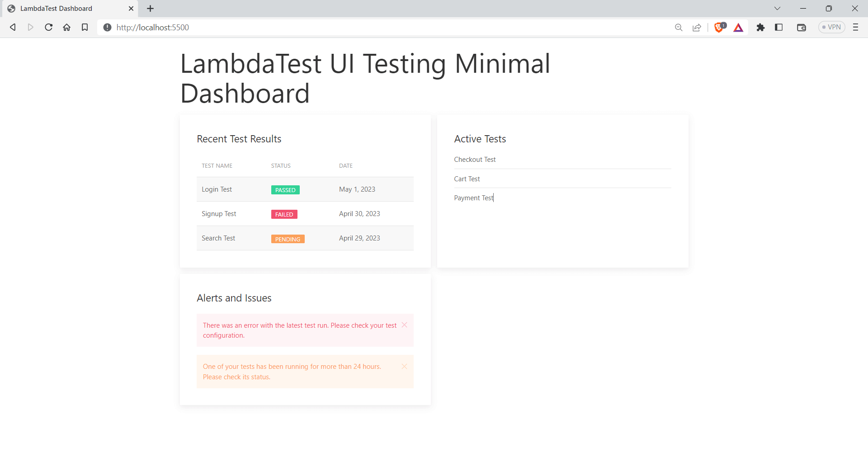This screenshot has height=457, width=868.
Task: Dismiss the red test run error alert
Action: point(405,325)
